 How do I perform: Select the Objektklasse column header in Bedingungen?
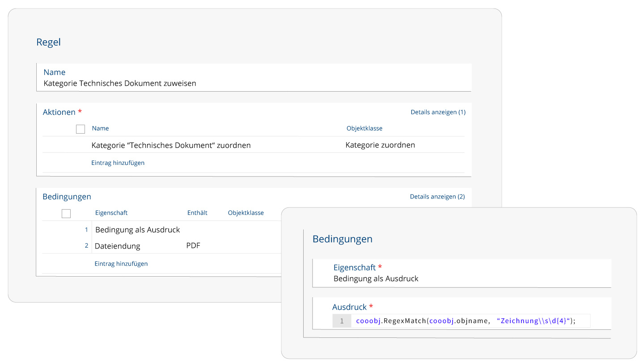coord(246,213)
